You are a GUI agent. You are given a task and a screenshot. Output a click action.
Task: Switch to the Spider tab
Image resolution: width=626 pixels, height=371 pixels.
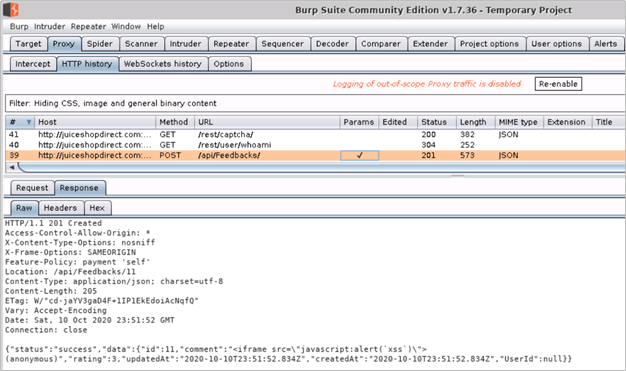coord(100,44)
